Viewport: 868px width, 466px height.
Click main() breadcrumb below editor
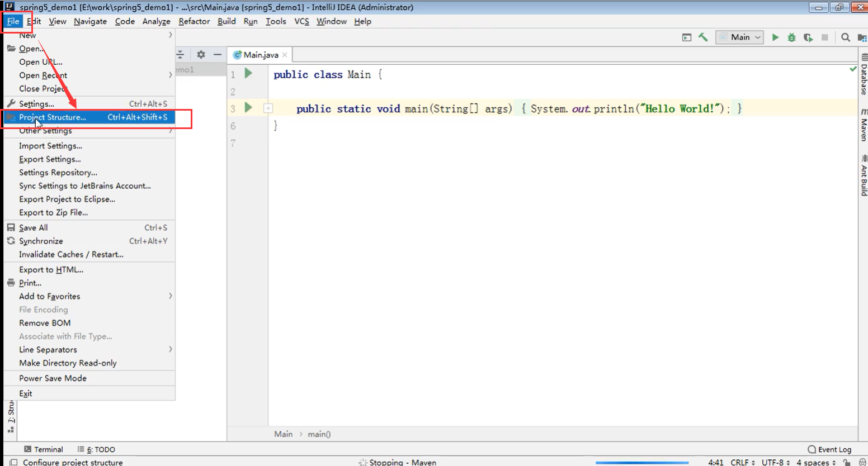tap(319, 434)
